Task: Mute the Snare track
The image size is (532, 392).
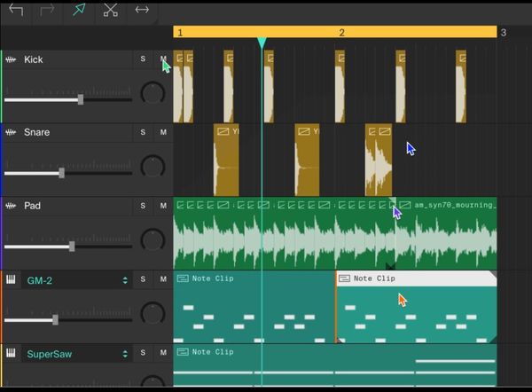Action: tap(163, 132)
